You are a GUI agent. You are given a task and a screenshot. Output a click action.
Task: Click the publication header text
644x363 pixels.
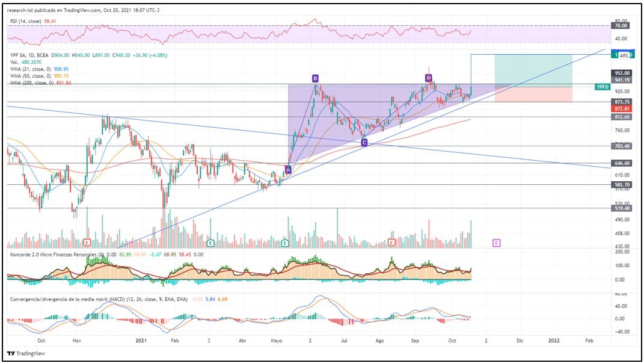point(84,10)
